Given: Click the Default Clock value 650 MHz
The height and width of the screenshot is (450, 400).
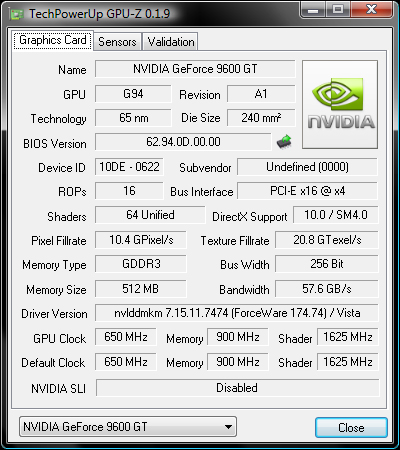Looking at the screenshot, I should click(x=126, y=362).
